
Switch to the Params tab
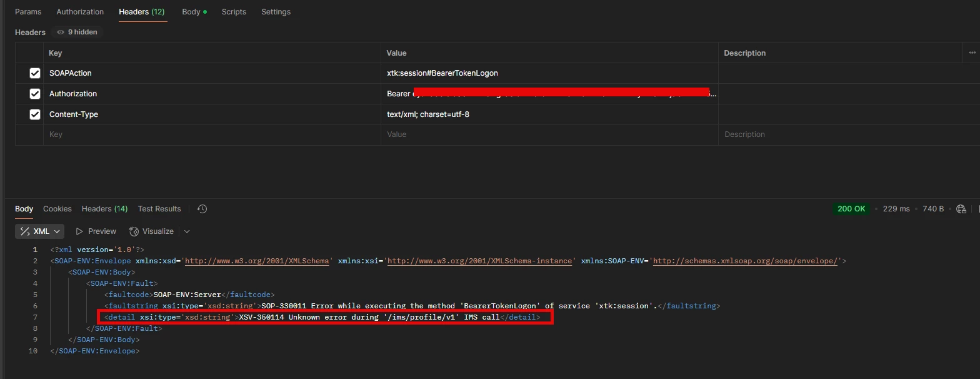coord(28,12)
